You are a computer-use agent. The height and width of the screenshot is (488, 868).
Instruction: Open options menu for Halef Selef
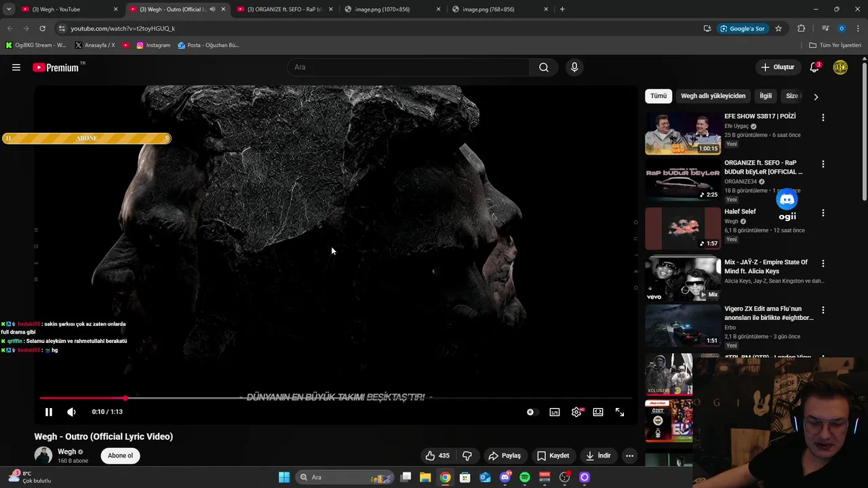click(823, 213)
